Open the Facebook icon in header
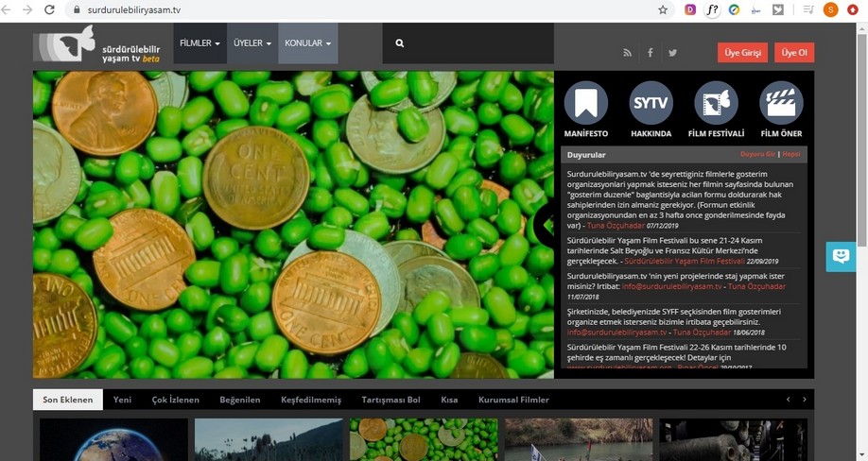The height and width of the screenshot is (461, 868). [651, 53]
